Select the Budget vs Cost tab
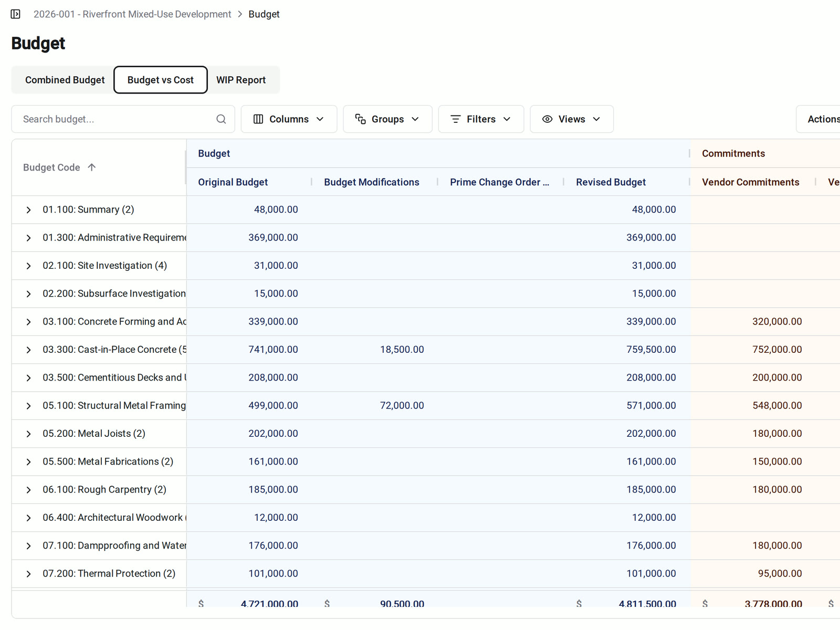The height and width of the screenshot is (630, 840). (x=161, y=80)
